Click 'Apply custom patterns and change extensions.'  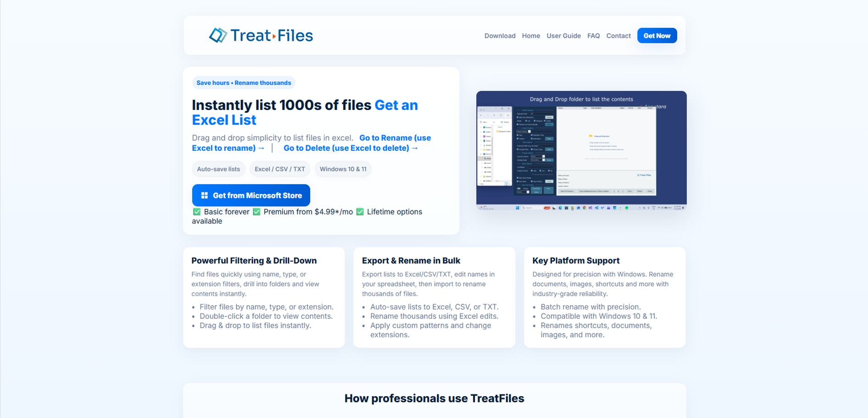[430, 330]
